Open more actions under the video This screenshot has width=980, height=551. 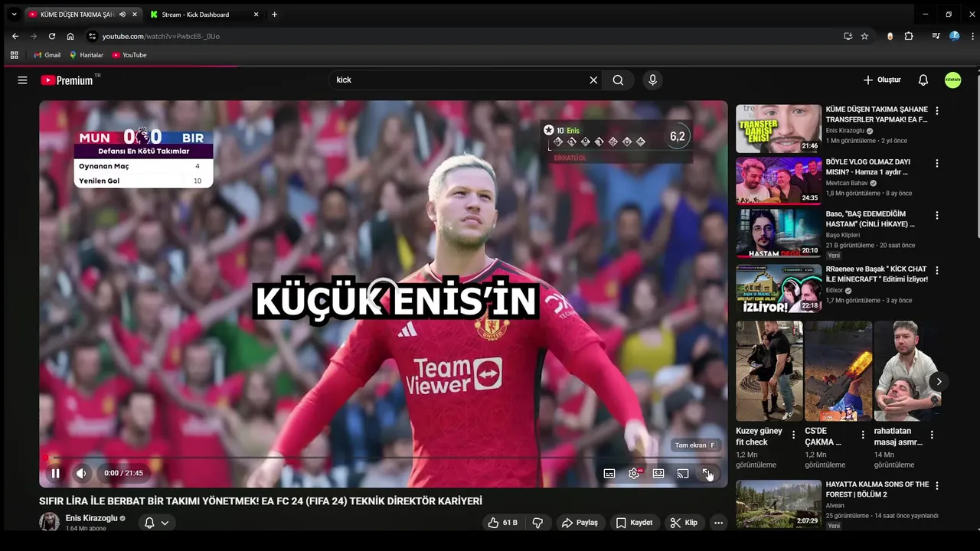718,523
